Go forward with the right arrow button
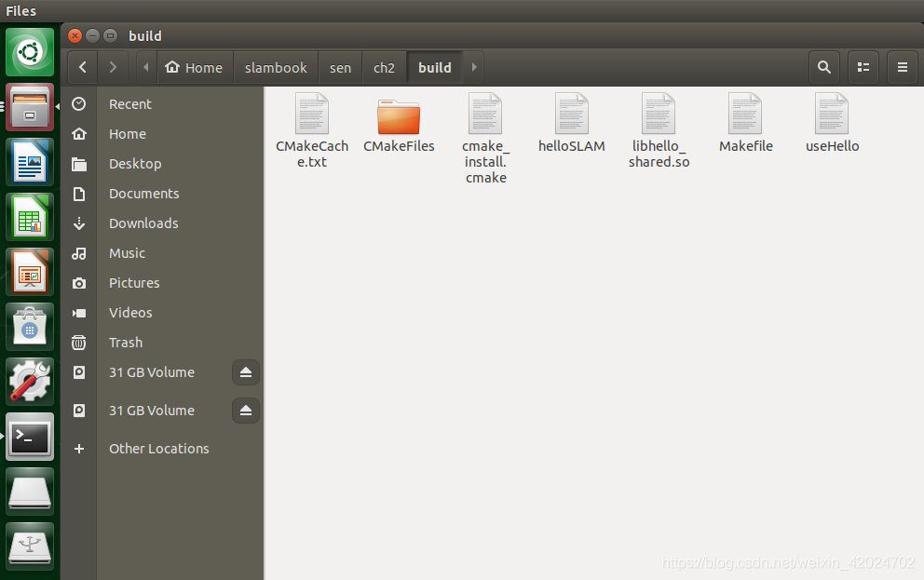The width and height of the screenshot is (924, 580). (x=113, y=68)
